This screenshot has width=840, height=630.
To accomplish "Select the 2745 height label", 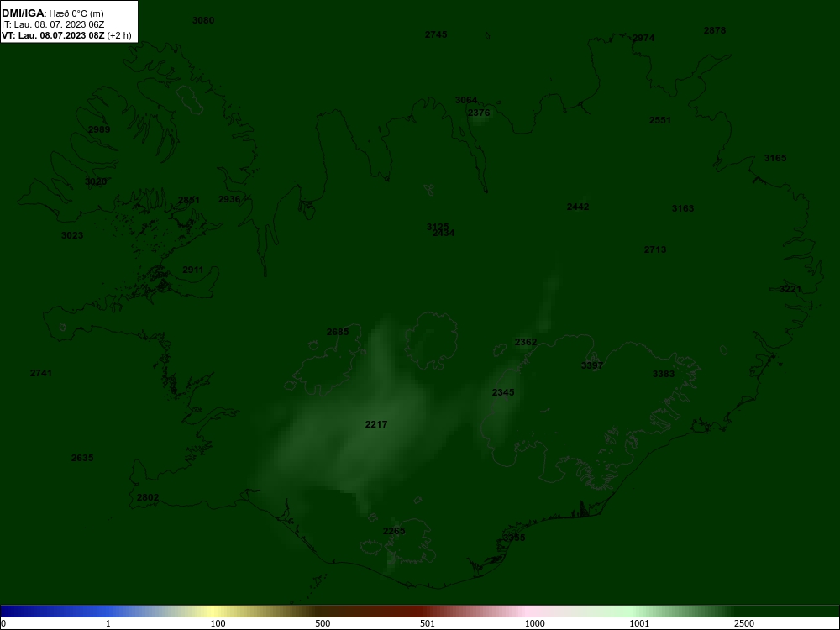I will [436, 34].
